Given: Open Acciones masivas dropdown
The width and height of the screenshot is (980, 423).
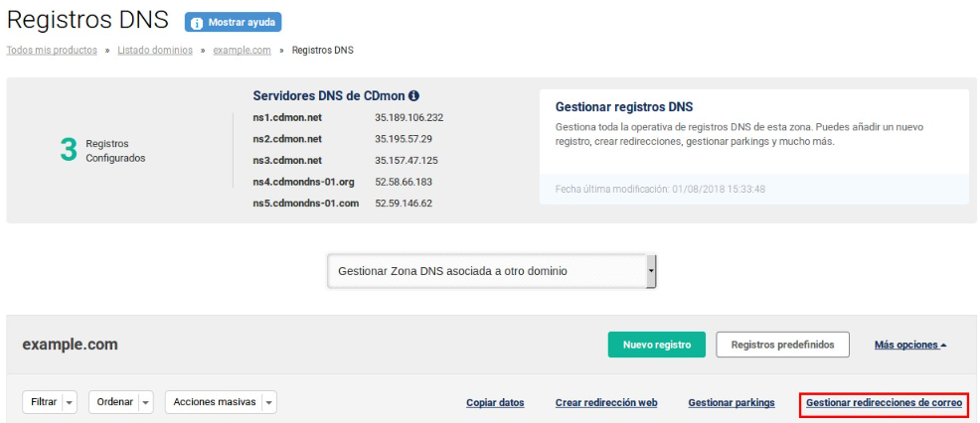Looking at the screenshot, I should tap(221, 402).
